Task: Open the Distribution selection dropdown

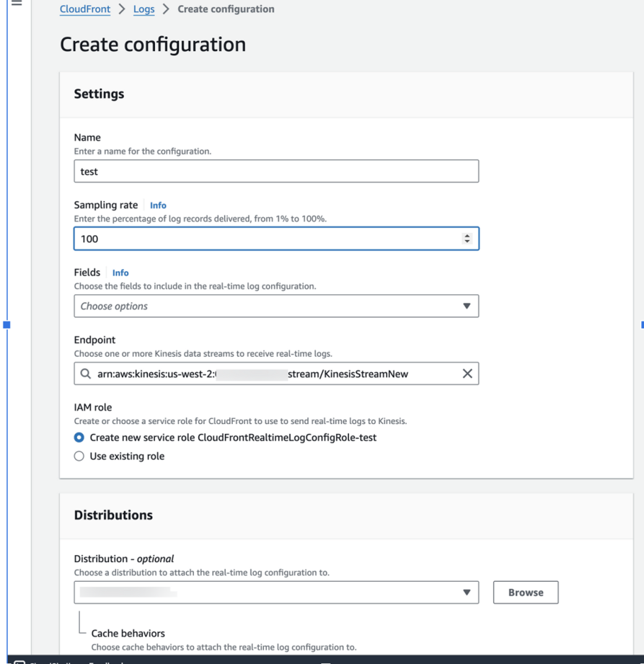Action: [x=274, y=592]
